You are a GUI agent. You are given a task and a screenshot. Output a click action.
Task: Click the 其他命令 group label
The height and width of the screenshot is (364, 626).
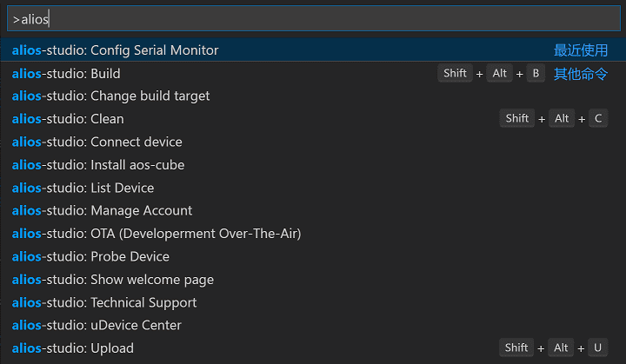[x=581, y=74]
